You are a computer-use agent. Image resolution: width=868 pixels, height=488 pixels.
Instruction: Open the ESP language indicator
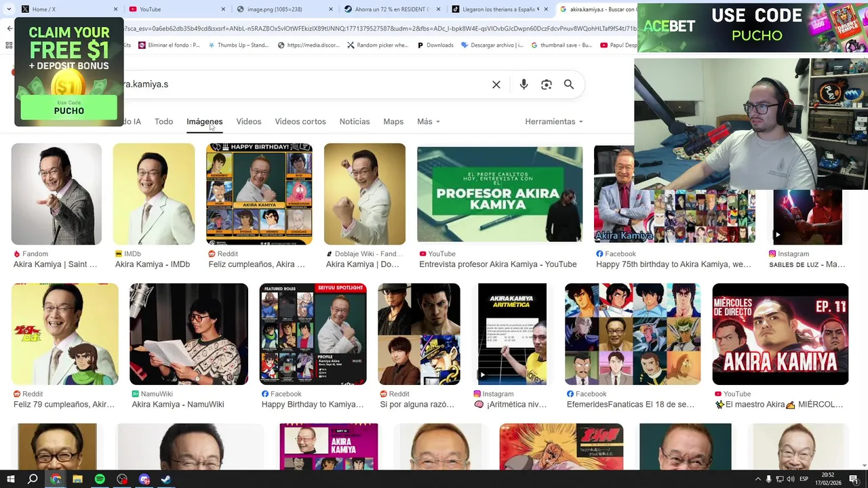(x=804, y=479)
